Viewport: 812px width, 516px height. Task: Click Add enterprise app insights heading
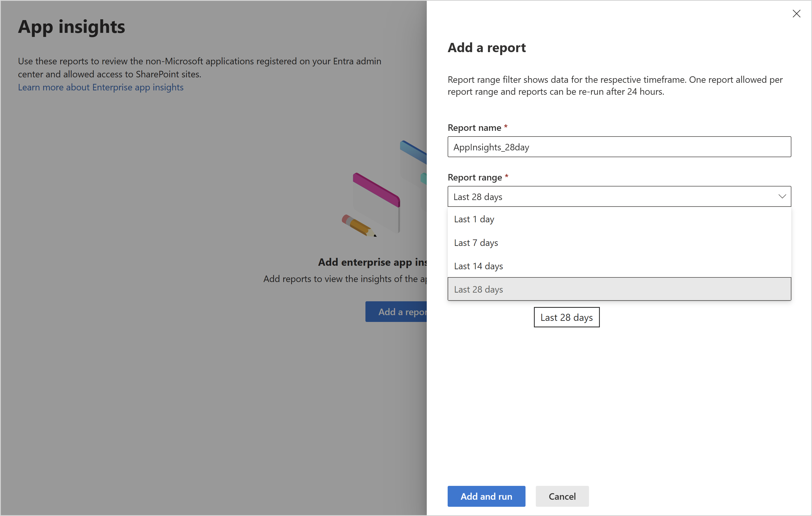372,262
